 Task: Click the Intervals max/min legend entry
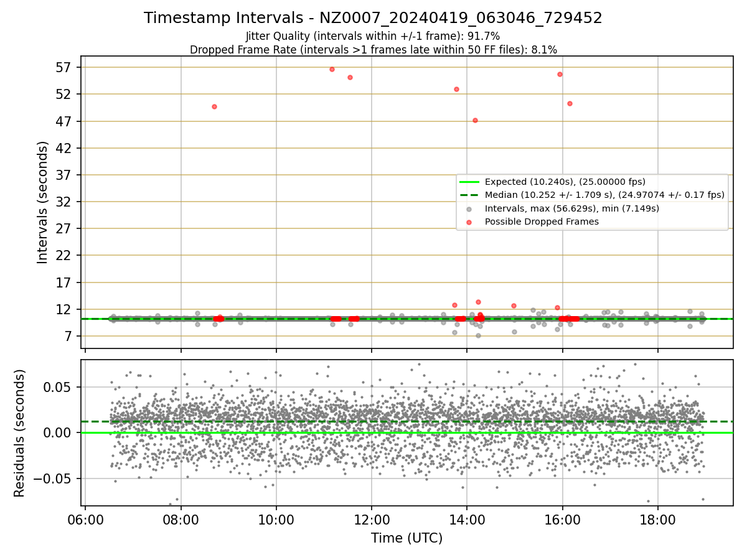tap(572, 208)
